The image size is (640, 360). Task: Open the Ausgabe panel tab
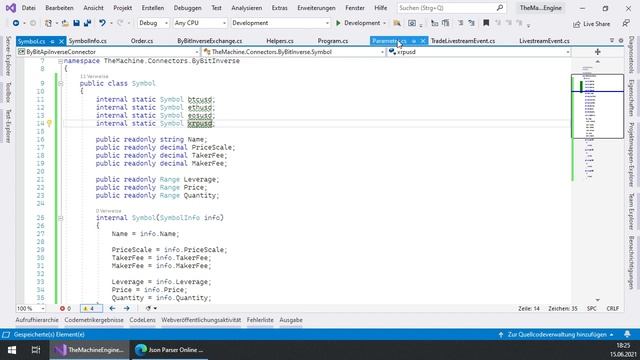(291, 320)
